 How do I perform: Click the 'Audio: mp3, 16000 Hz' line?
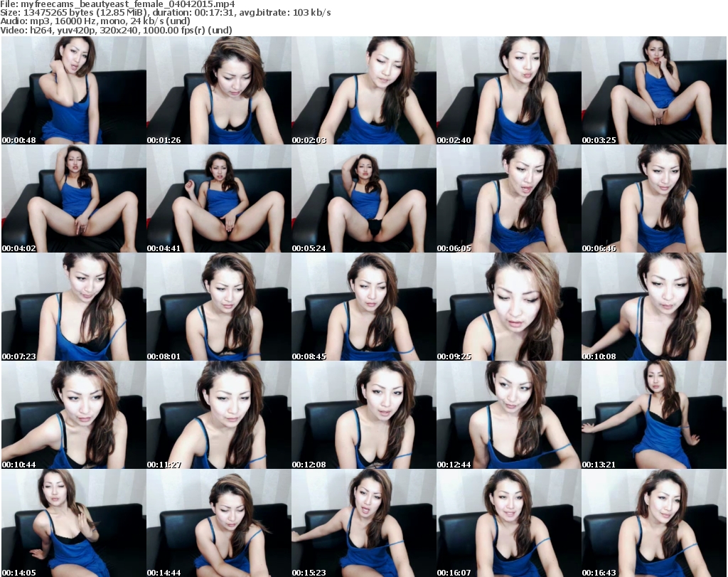95,21
